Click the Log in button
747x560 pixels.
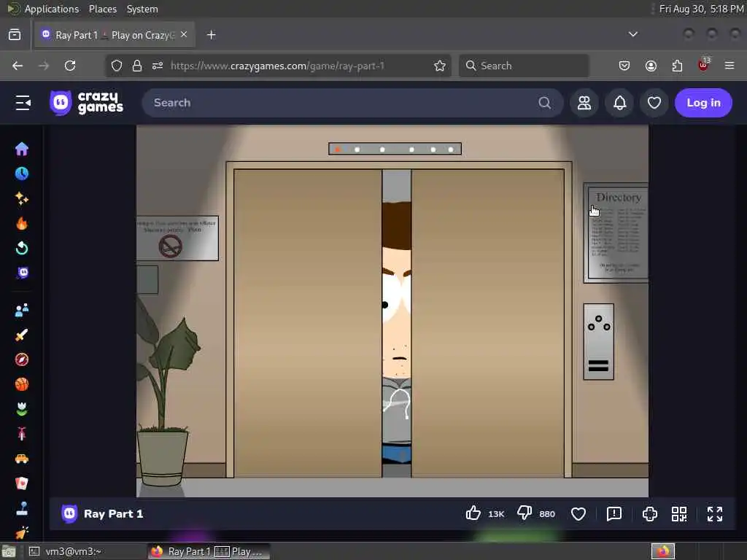pos(703,103)
